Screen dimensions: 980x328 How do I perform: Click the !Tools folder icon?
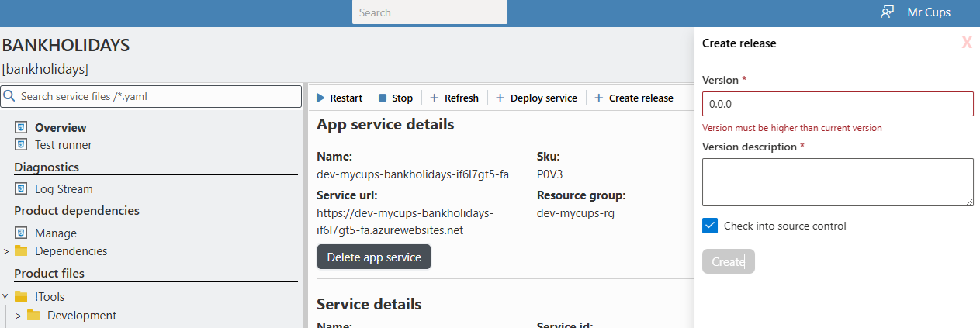(21, 296)
